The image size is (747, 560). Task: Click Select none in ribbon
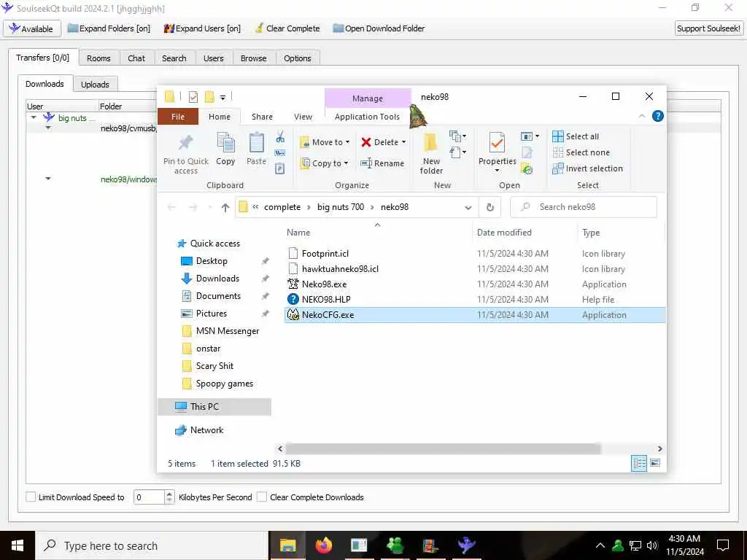(581, 152)
